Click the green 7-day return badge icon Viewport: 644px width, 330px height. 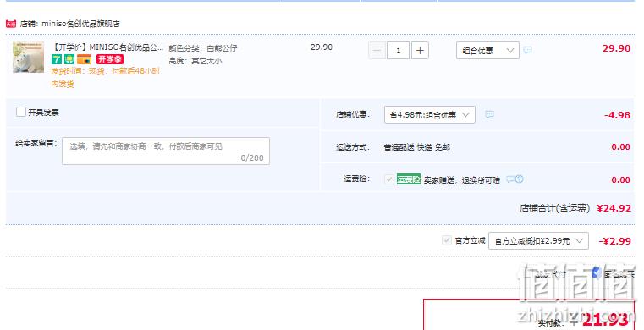pos(56,59)
